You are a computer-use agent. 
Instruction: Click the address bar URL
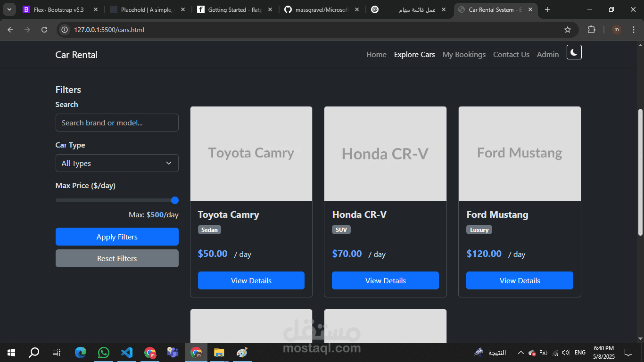point(109,30)
